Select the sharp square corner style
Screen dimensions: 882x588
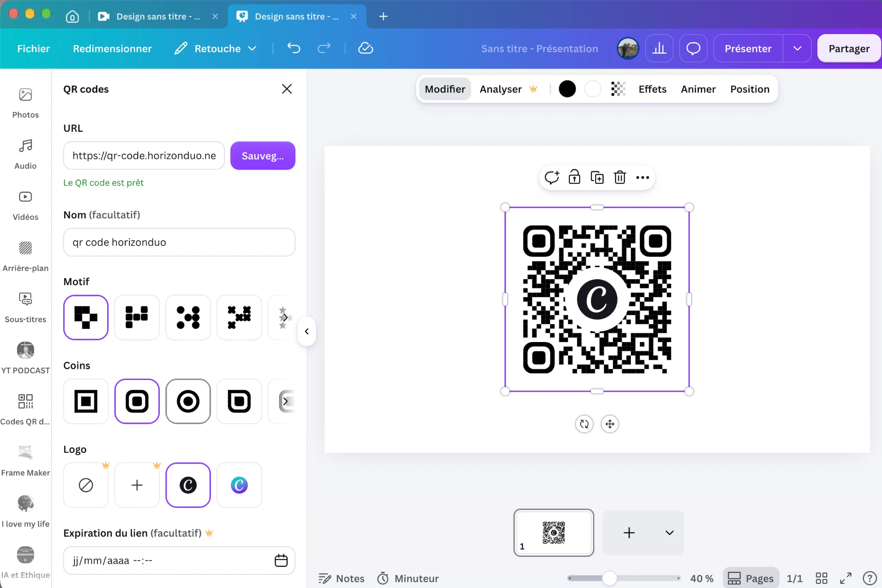click(x=86, y=401)
